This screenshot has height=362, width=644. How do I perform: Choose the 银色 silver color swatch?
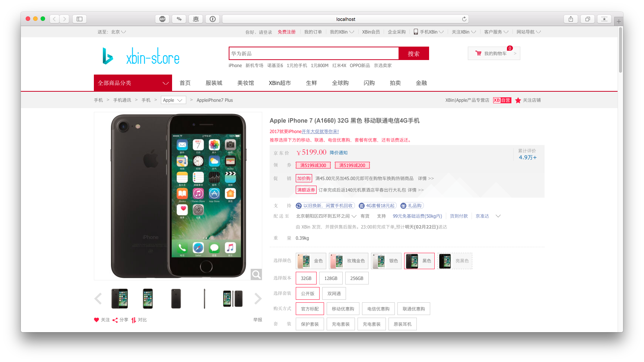click(x=386, y=261)
